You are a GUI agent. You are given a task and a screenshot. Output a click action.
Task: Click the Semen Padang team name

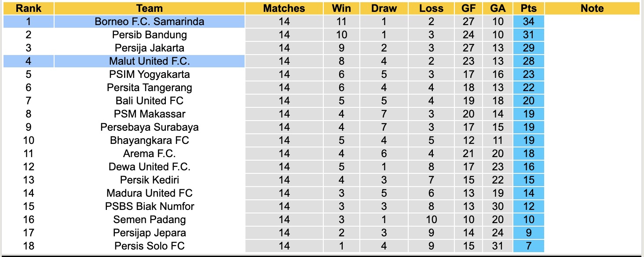(150, 220)
